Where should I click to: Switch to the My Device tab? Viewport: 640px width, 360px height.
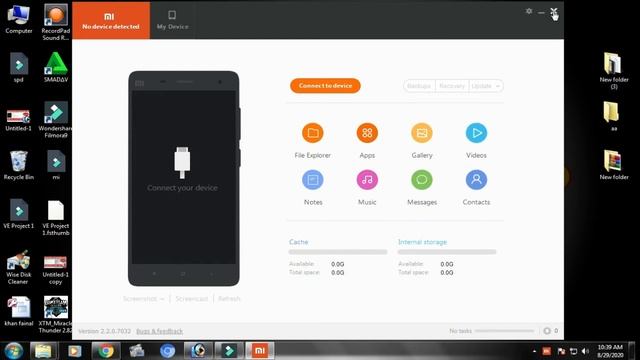click(x=173, y=20)
